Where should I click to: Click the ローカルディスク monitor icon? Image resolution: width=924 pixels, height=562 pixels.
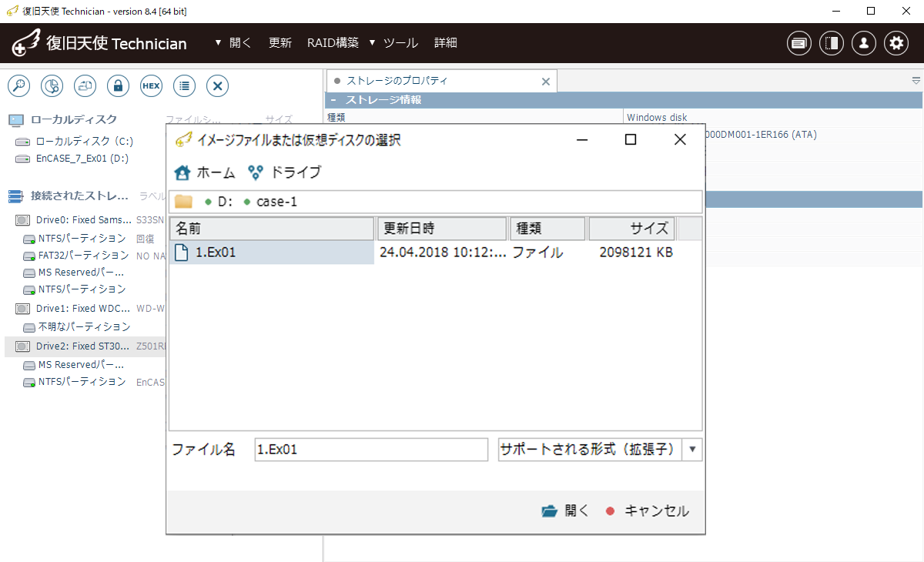pyautogui.click(x=16, y=120)
